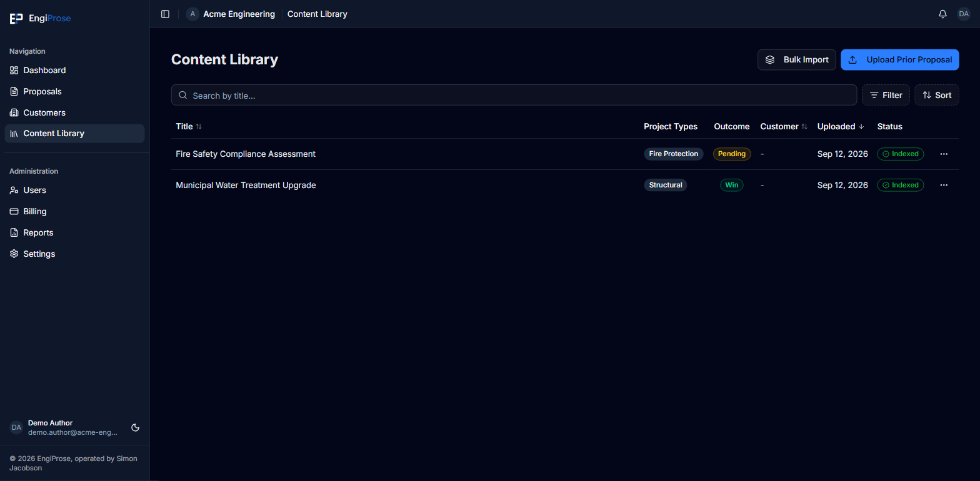
Task: Click Indexed status for Municipal Water row
Action: [901, 185]
